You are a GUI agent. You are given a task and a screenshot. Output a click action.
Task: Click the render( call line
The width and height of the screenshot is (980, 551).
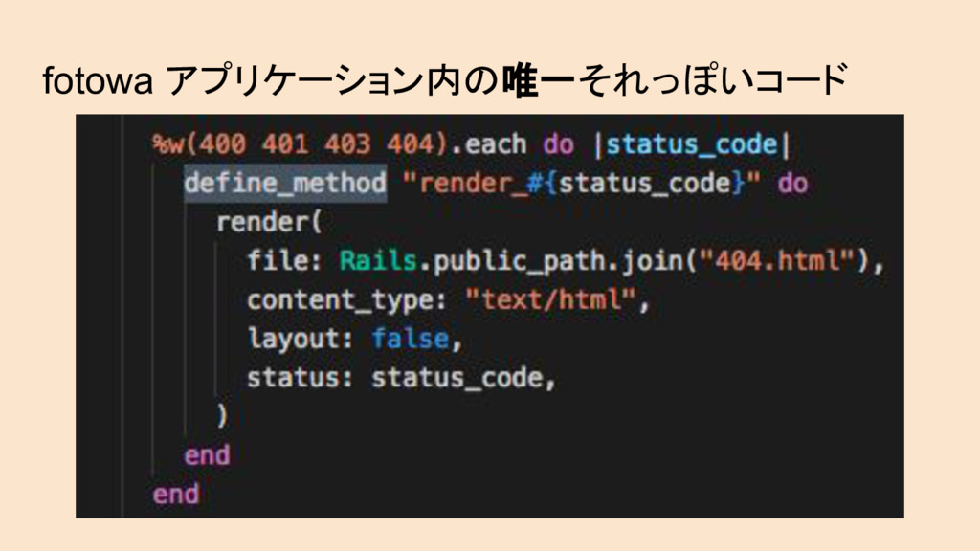point(269,222)
